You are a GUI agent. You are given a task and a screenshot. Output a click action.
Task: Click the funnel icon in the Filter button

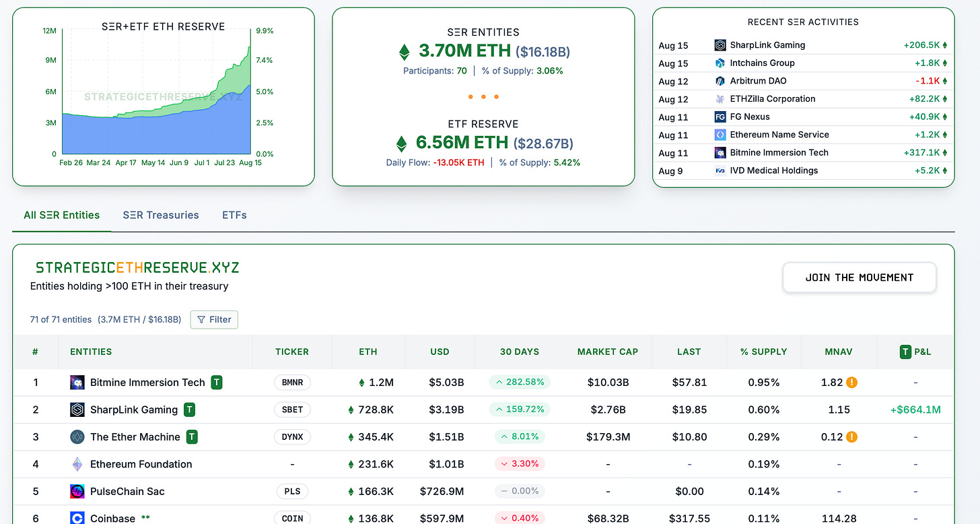coord(202,319)
